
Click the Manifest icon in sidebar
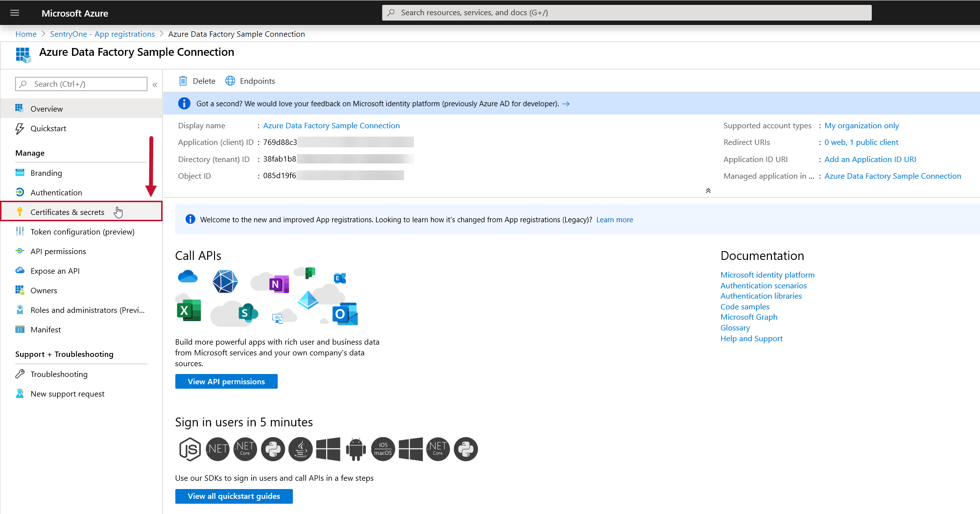(20, 329)
